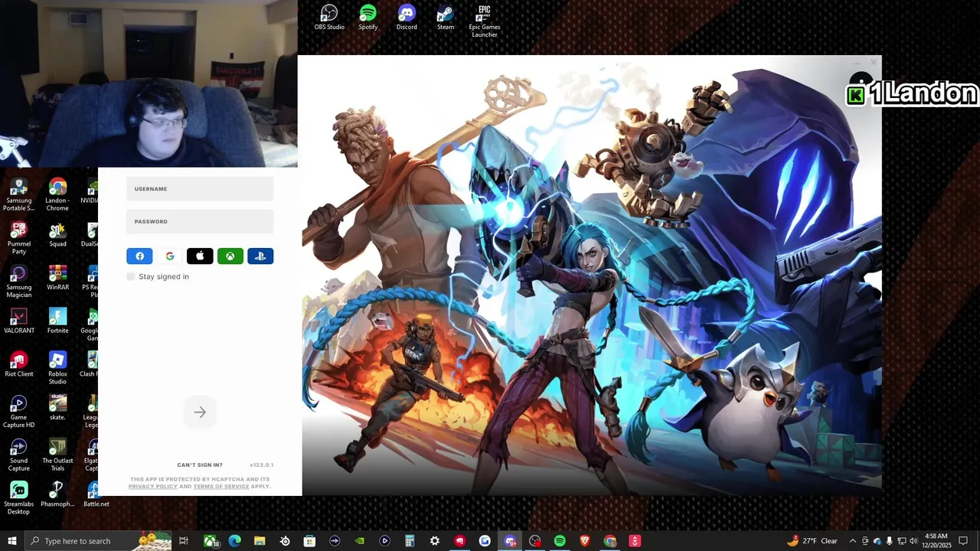Select the Samsung Magician desktop icon
This screenshot has height=551, width=980.
[x=18, y=282]
